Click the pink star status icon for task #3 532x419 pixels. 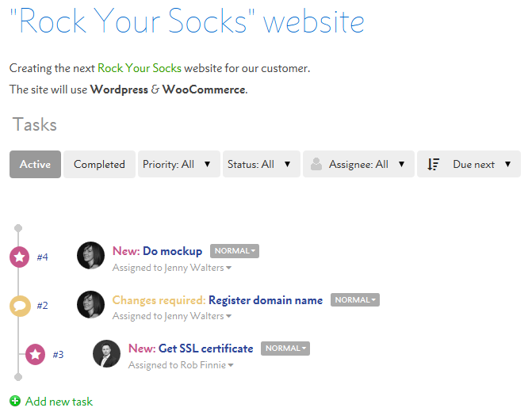pyautogui.click(x=36, y=354)
